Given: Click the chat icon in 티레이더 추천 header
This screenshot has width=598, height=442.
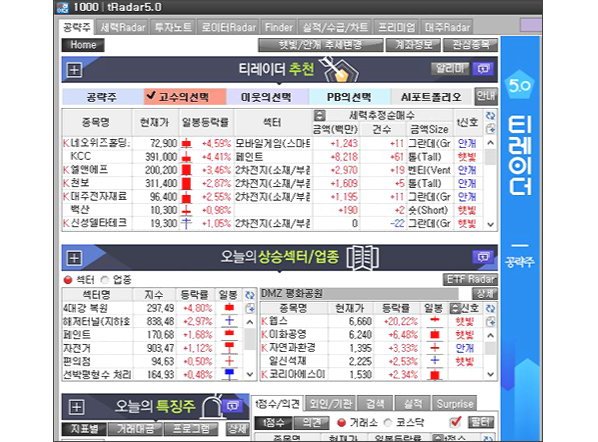Looking at the screenshot, I should 484,69.
